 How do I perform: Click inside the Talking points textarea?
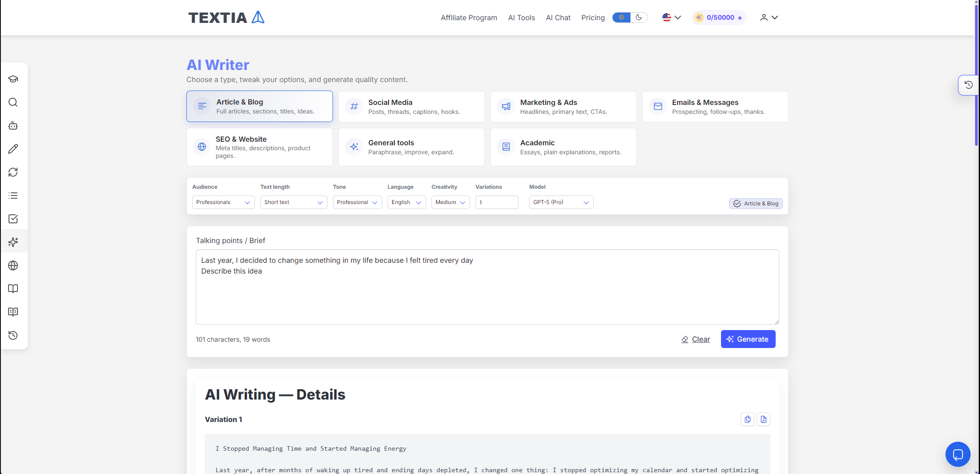point(488,287)
